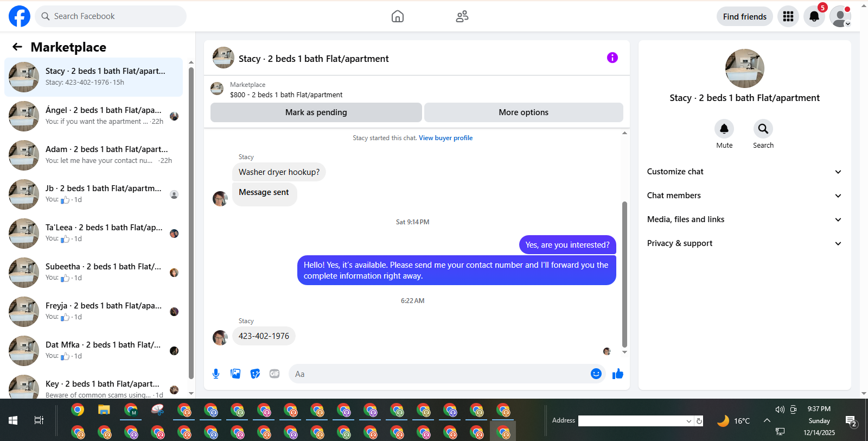Click the Aa message input field
Image resolution: width=868 pixels, height=441 pixels.
coord(439,374)
